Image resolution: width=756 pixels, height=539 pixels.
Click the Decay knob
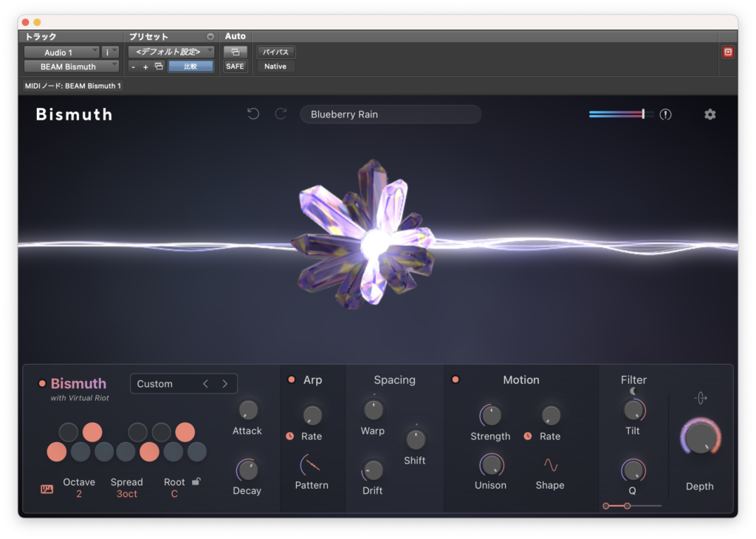[x=247, y=470]
